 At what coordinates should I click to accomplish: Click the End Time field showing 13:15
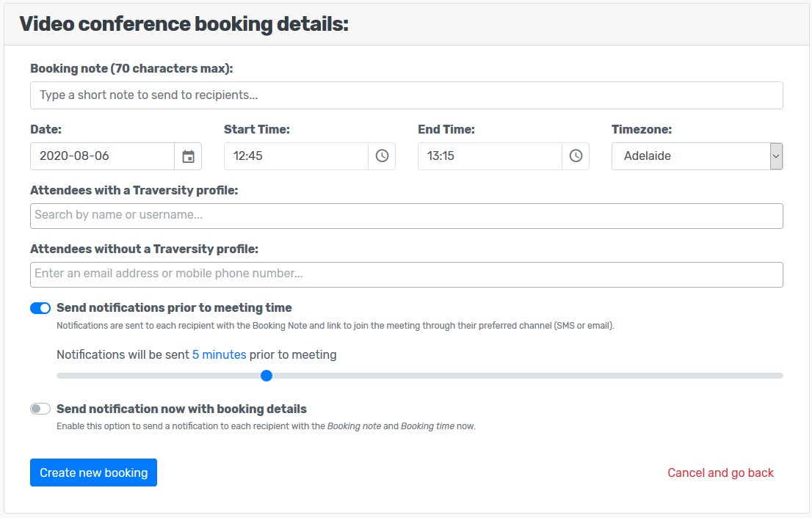pyautogui.click(x=490, y=156)
